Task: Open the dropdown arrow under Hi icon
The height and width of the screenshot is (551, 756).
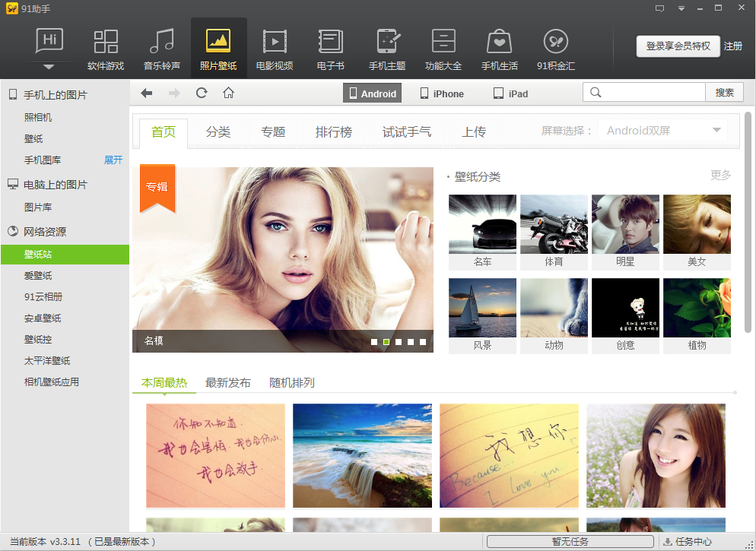Action: [49, 67]
